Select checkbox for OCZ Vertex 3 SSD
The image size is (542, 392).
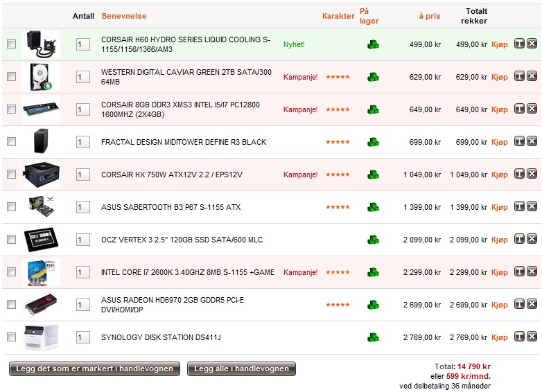pyautogui.click(x=11, y=239)
